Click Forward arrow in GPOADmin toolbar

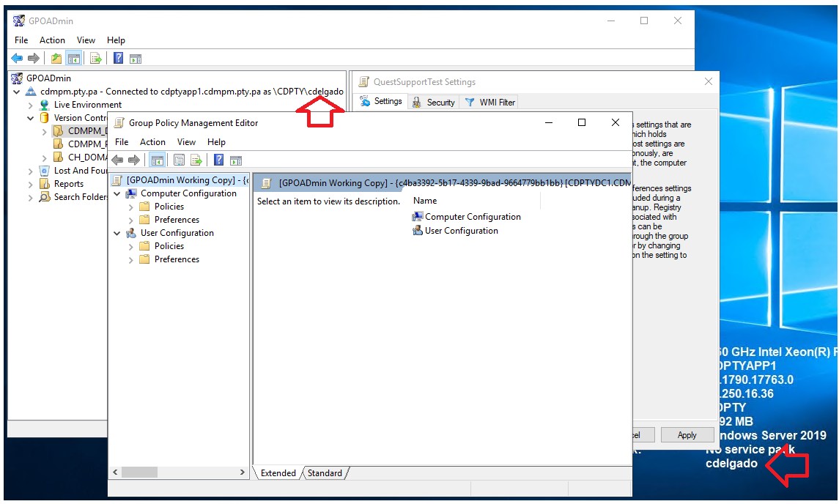point(33,59)
